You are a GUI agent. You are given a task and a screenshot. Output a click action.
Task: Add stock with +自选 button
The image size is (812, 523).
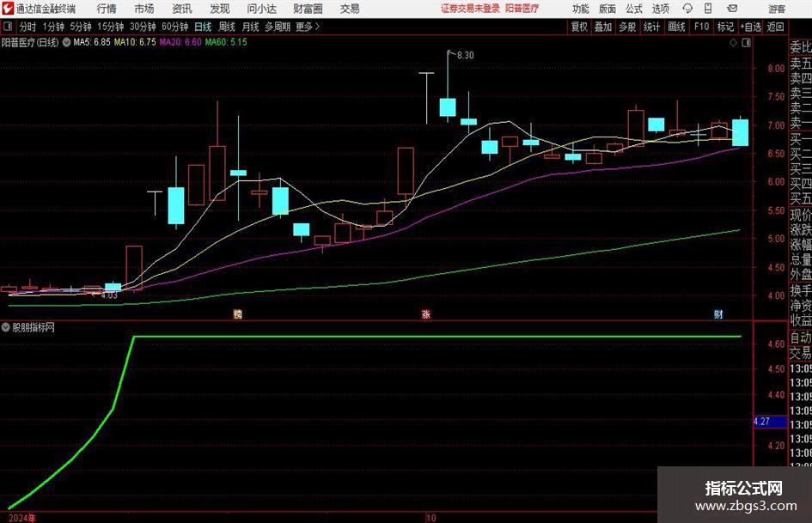coord(750,27)
